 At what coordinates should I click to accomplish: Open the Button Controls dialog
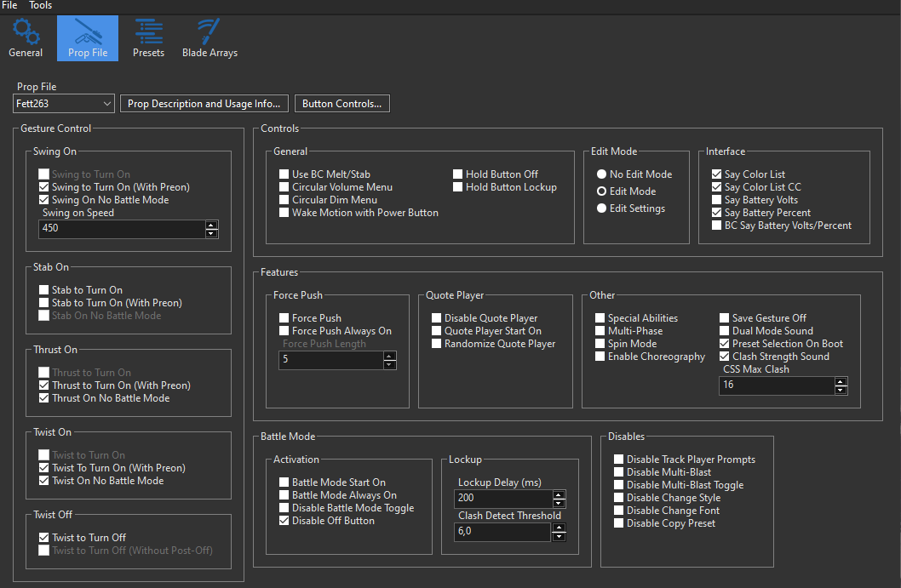coord(341,104)
